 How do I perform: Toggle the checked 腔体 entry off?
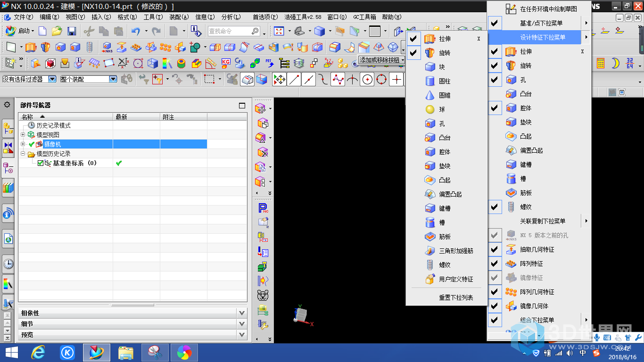(494, 108)
